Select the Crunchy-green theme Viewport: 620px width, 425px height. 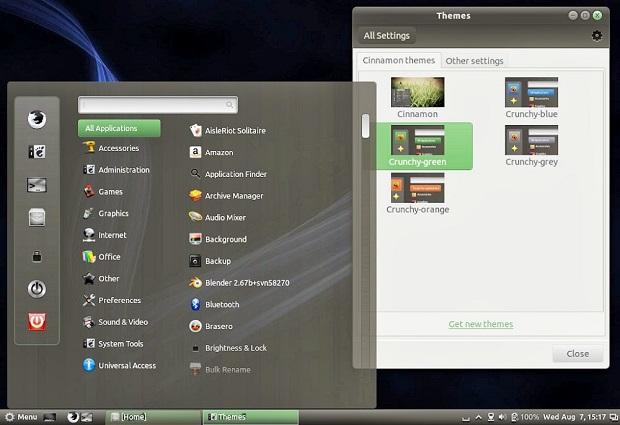(418, 146)
